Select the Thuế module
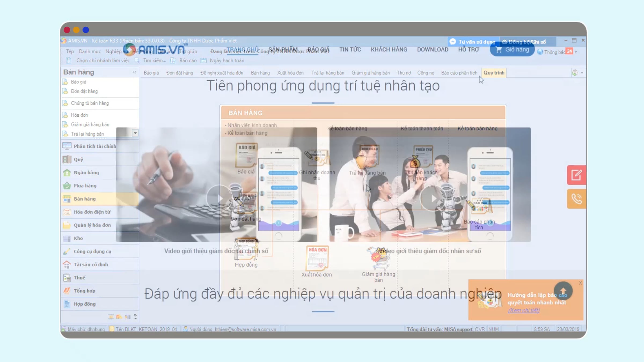Viewport: 644px width, 362px height. tap(100, 278)
